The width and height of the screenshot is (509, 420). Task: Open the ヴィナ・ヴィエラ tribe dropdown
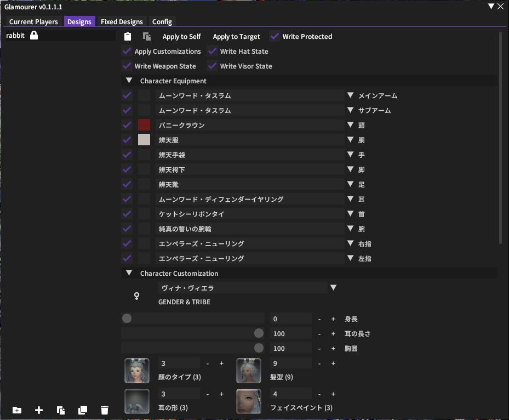[333, 288]
